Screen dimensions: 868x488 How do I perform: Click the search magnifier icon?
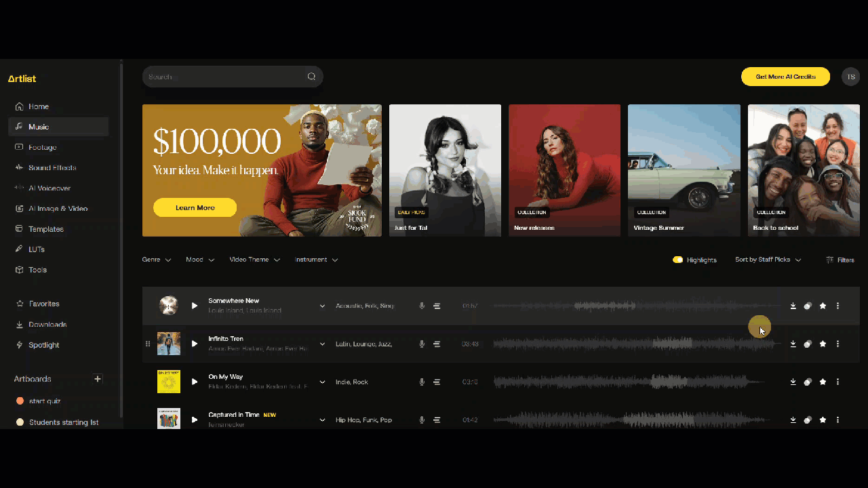311,77
